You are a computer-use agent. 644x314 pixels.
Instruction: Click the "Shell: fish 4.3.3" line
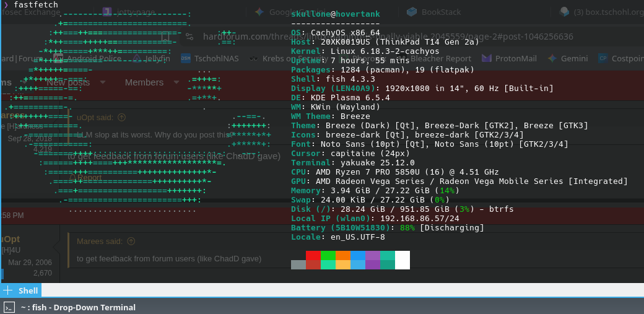click(x=333, y=79)
